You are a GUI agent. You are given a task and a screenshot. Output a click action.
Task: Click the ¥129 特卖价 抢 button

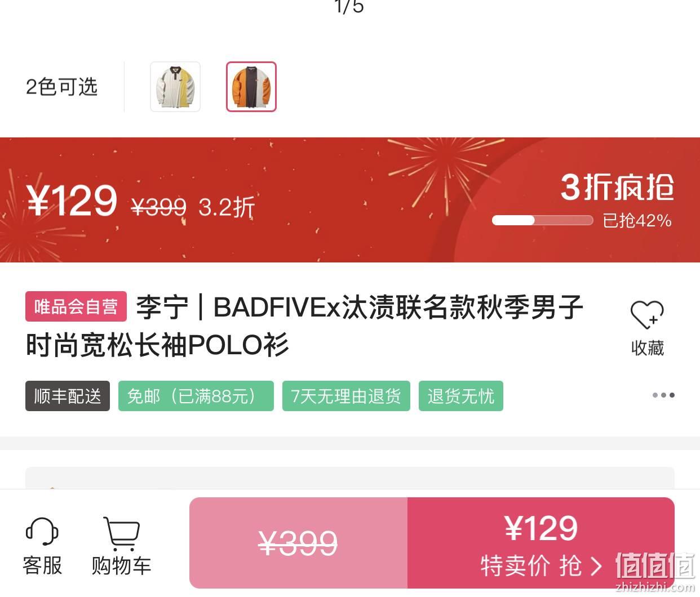pos(541,543)
